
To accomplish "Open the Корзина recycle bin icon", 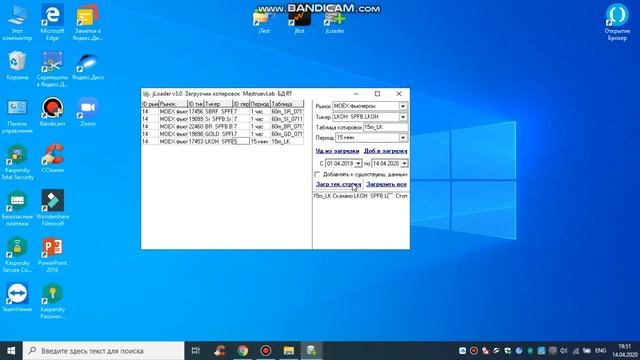I will click(x=17, y=65).
